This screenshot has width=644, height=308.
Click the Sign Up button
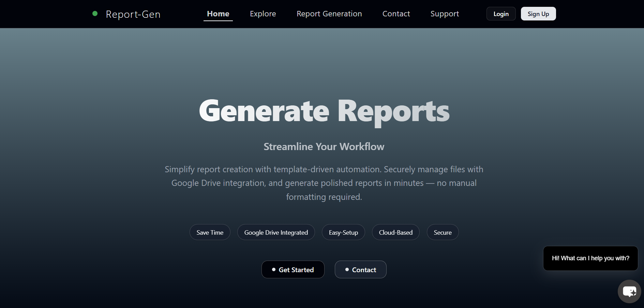point(538,14)
